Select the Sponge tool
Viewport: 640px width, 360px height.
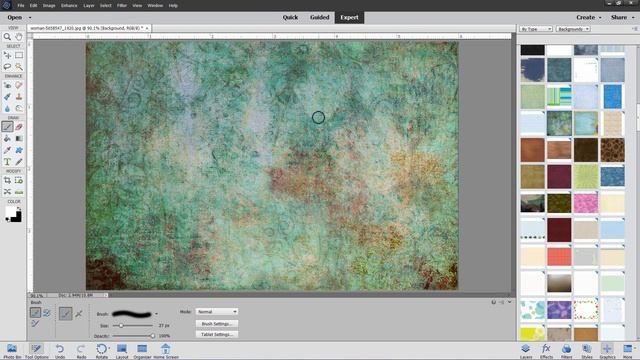(x=19, y=108)
